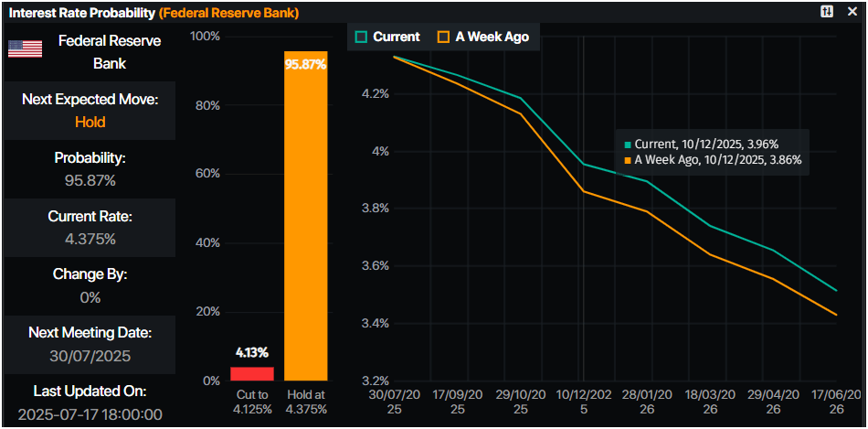The width and height of the screenshot is (868, 429).
Task: Click the 4.13% label above red bar
Action: pyautogui.click(x=251, y=352)
